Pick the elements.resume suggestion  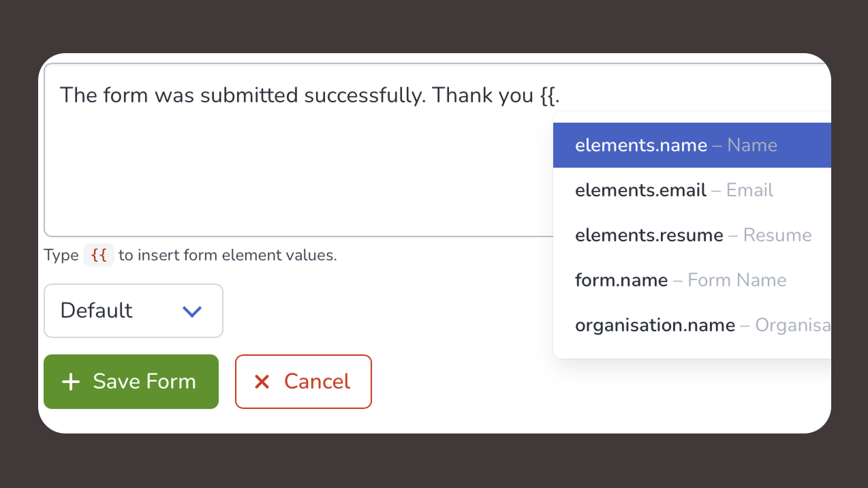click(649, 235)
